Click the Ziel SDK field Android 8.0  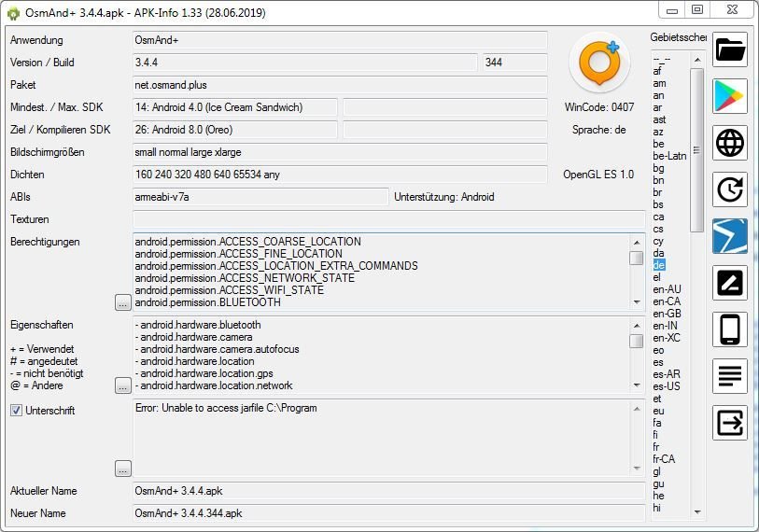(234, 130)
